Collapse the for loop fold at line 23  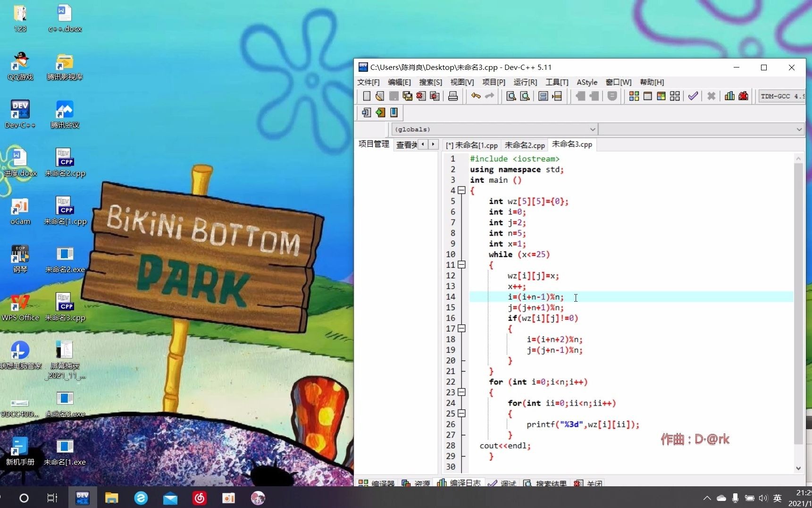(462, 392)
